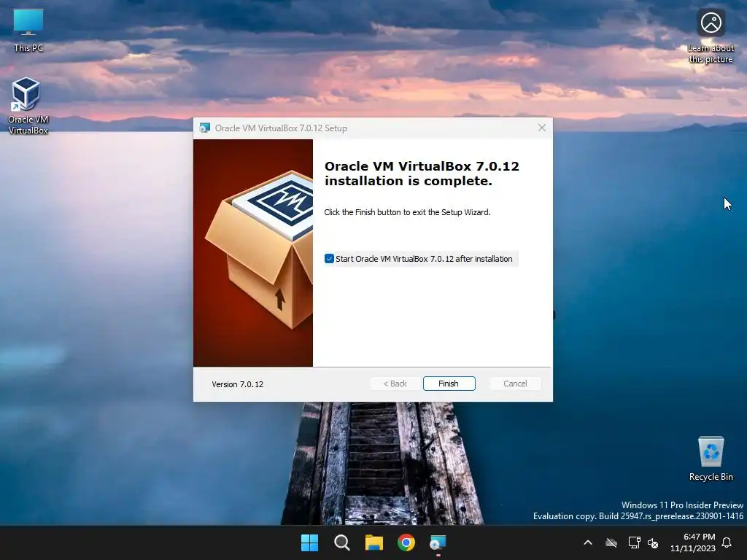
Task: Launch Google Chrome from the taskbar
Action: click(406, 542)
